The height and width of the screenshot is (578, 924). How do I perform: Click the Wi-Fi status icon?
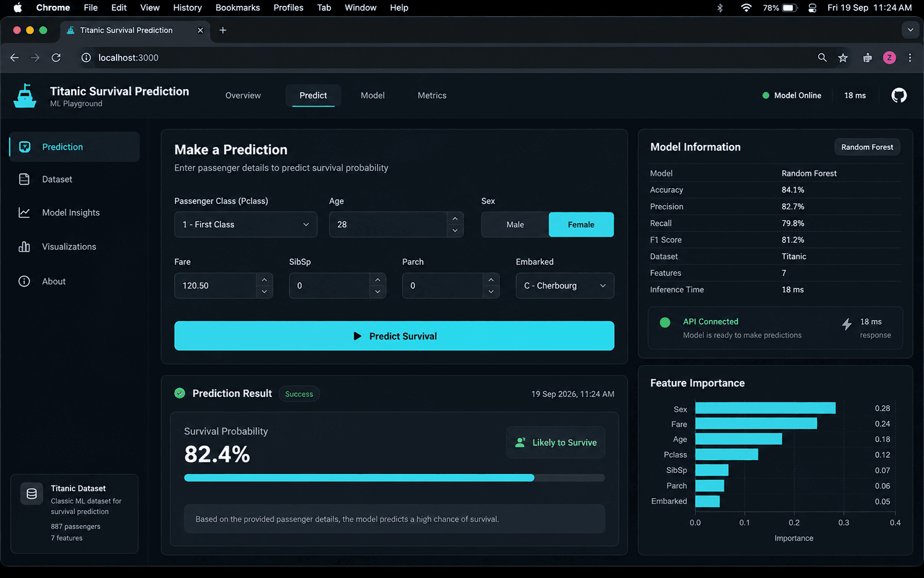point(746,8)
